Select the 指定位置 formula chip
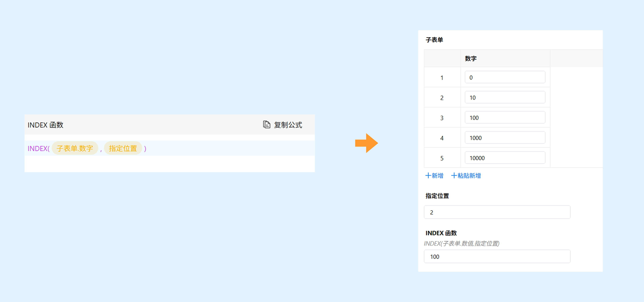The height and width of the screenshot is (302, 644). (x=123, y=148)
